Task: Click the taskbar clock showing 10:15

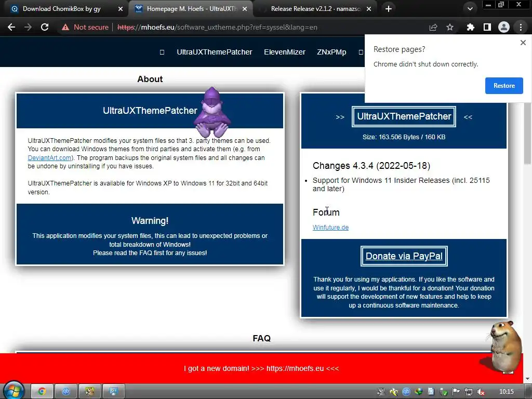Action: [507, 392]
